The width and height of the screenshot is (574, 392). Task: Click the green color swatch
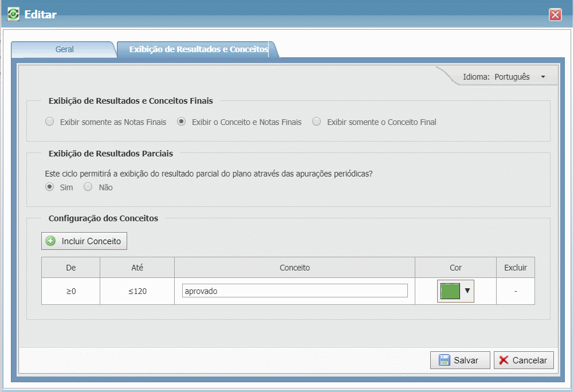click(450, 291)
